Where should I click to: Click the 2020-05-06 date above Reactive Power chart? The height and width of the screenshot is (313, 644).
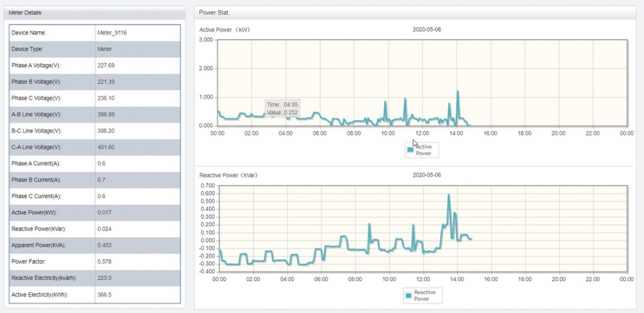[427, 175]
